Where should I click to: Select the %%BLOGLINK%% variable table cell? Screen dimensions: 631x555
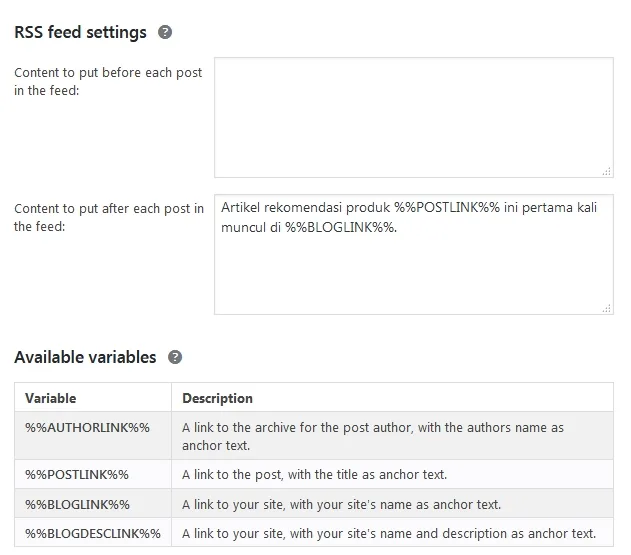coord(77,504)
